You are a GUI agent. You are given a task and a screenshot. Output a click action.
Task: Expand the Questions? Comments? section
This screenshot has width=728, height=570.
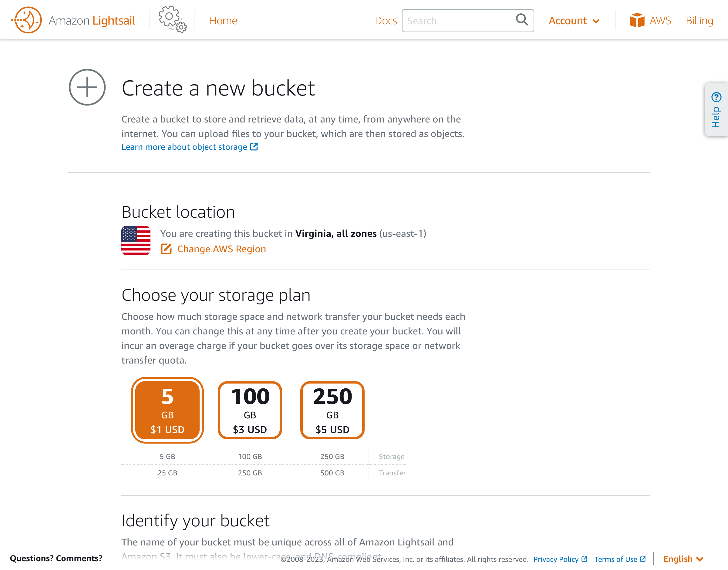pyautogui.click(x=56, y=558)
